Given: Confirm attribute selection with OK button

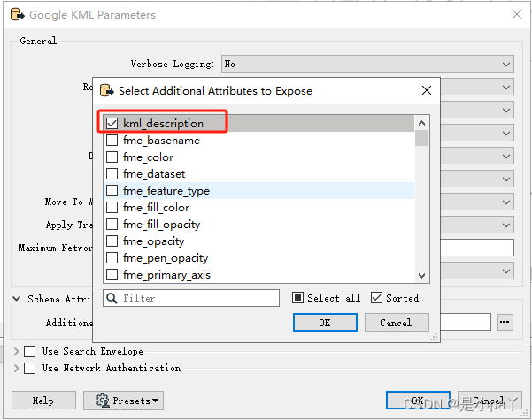Looking at the screenshot, I should 325,323.
